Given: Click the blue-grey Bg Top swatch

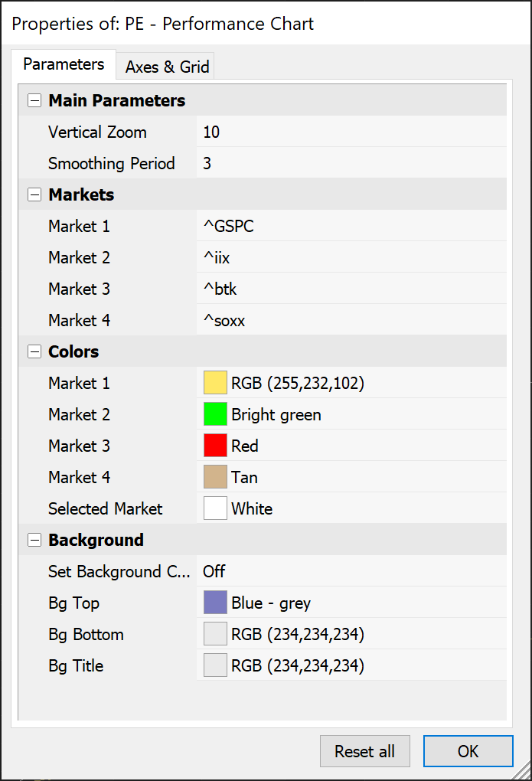Looking at the screenshot, I should (x=215, y=603).
